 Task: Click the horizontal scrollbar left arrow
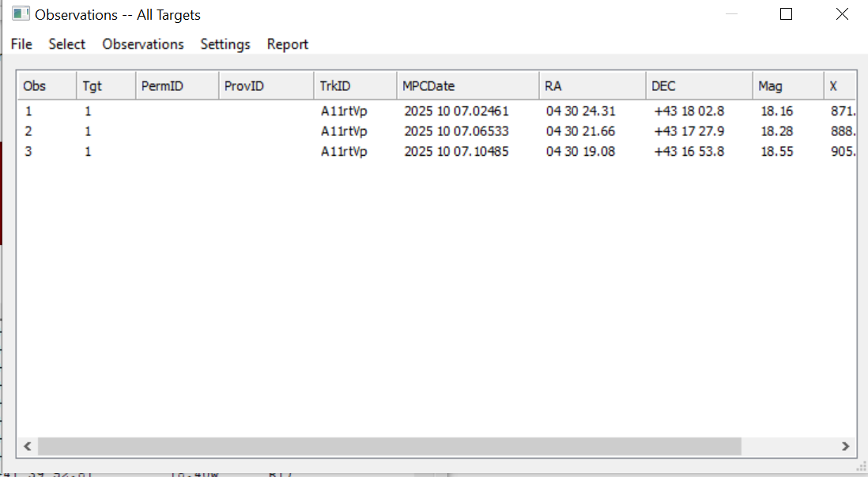point(28,446)
